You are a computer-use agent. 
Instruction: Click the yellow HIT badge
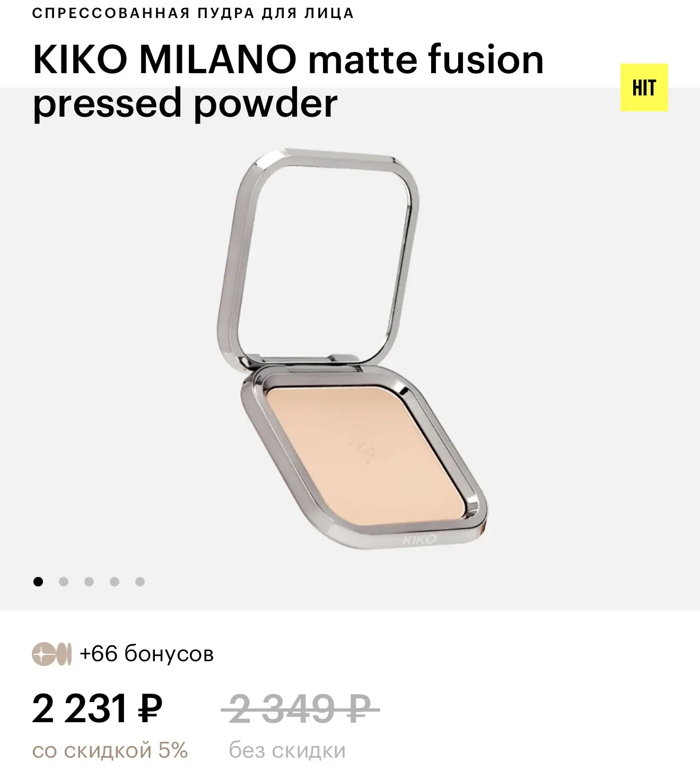[x=644, y=88]
